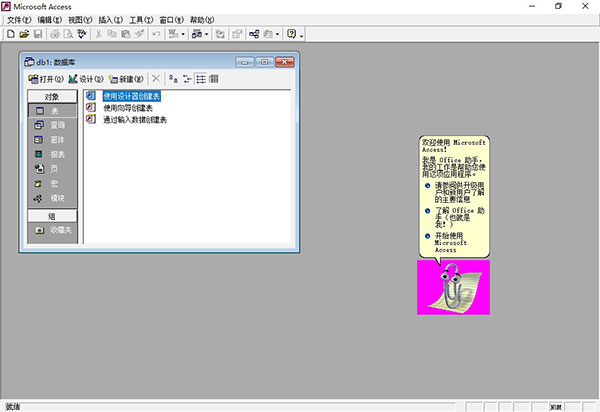Select 查询 (Queries) in the objects panel
Image resolution: width=600 pixels, height=412 pixels.
point(51,125)
